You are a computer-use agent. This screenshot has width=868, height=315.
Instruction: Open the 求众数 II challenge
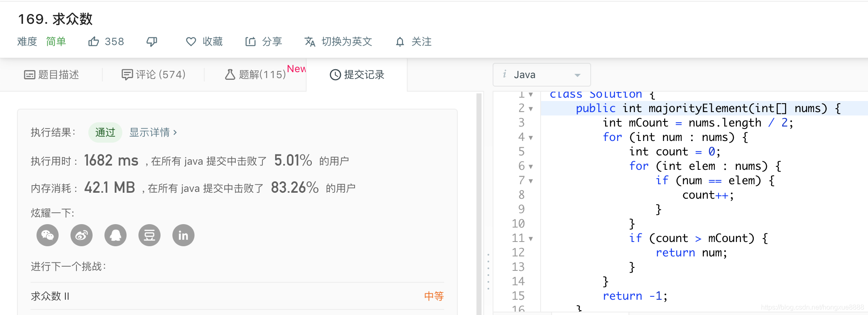(50, 296)
